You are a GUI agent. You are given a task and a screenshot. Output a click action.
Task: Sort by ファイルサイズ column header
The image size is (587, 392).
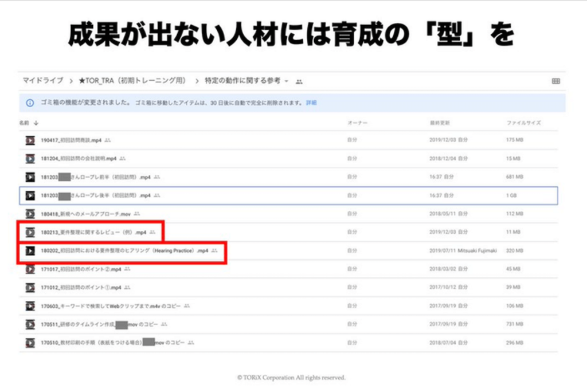pyautogui.click(x=523, y=123)
